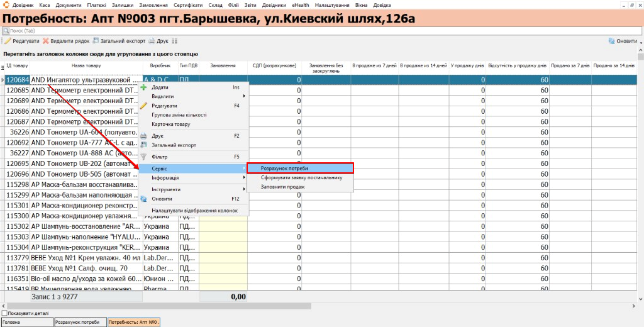The width and height of the screenshot is (644, 327).
Task: Click ID cell 120684 in selected row
Action: 18,80
